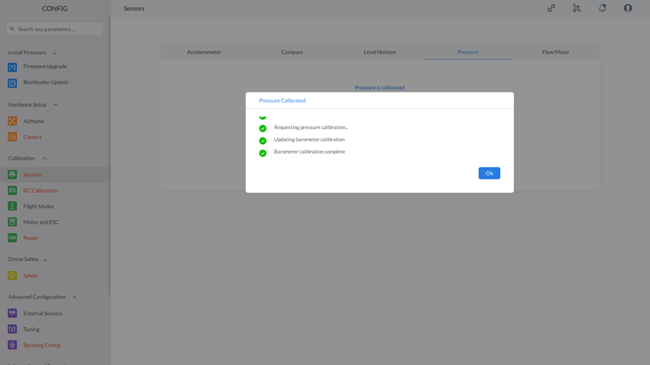The width and height of the screenshot is (650, 365).
Task: Click the CONFIG header title
Action: point(55,8)
